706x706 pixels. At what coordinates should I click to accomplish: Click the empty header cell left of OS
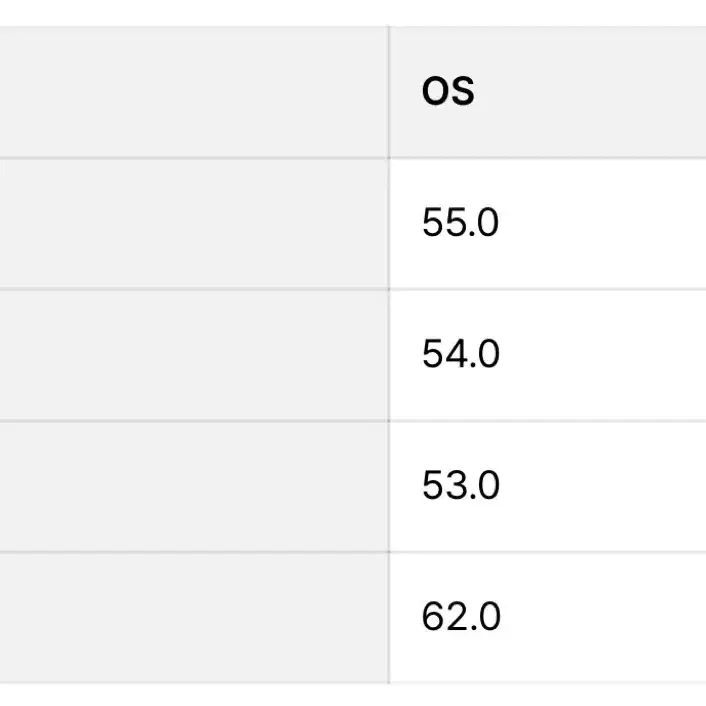pos(193,92)
